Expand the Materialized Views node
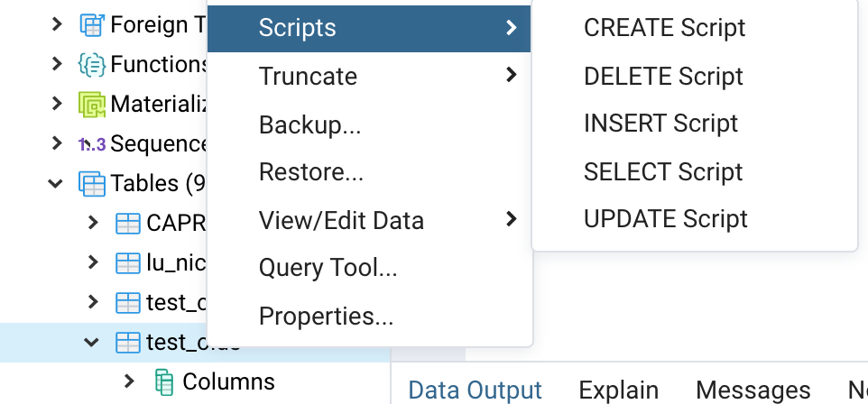Screen dimensions: 868x404 point(57,103)
